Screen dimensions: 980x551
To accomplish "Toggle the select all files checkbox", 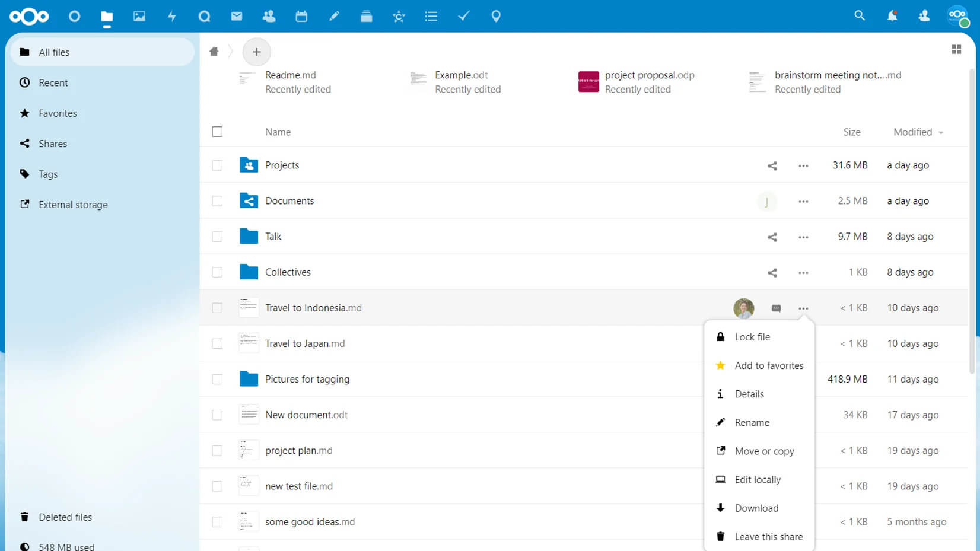I will click(x=217, y=132).
